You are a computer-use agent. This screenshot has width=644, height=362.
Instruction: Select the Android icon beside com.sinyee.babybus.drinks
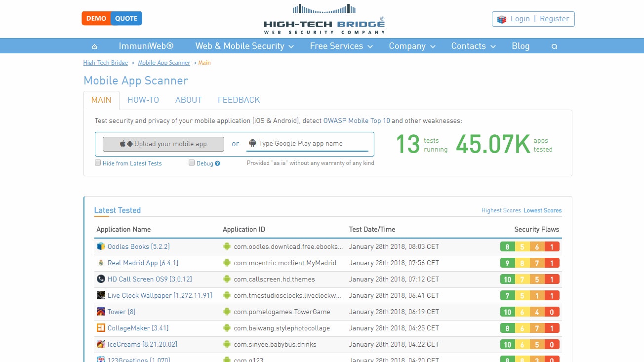pos(227,344)
